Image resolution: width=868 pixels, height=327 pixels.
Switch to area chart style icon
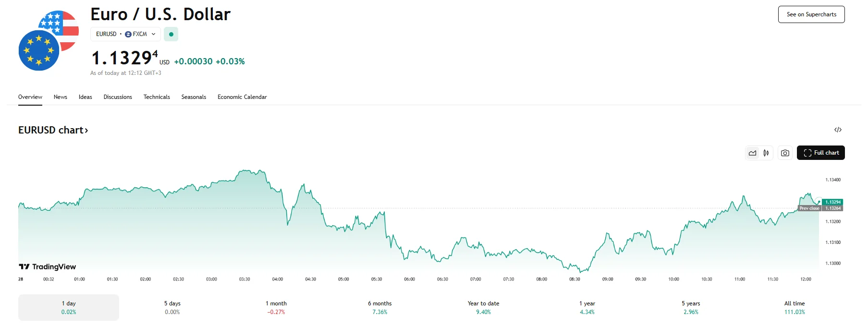click(752, 153)
